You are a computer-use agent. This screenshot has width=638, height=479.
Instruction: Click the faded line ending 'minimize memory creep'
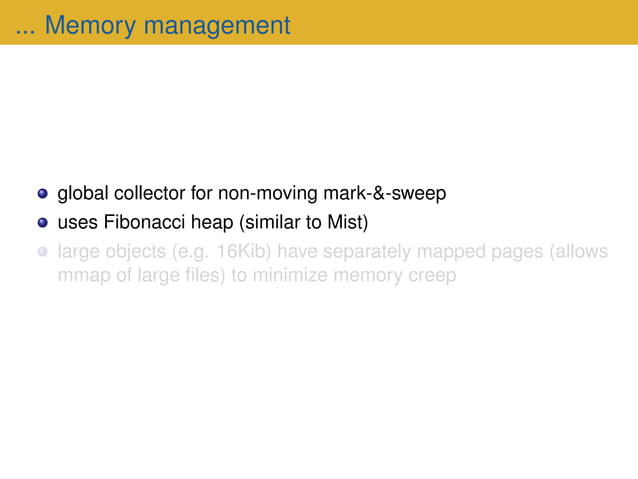click(x=257, y=275)
